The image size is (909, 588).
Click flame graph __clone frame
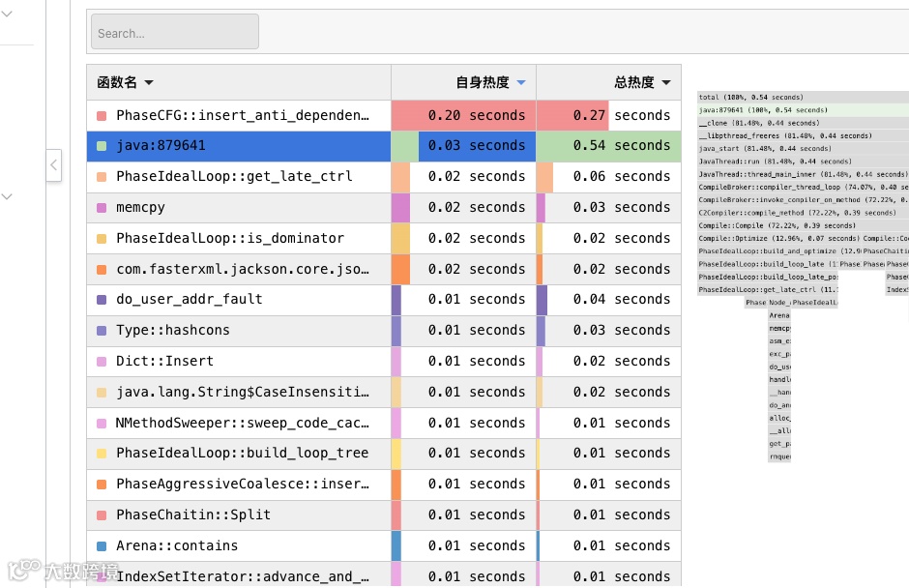[x=803, y=123]
